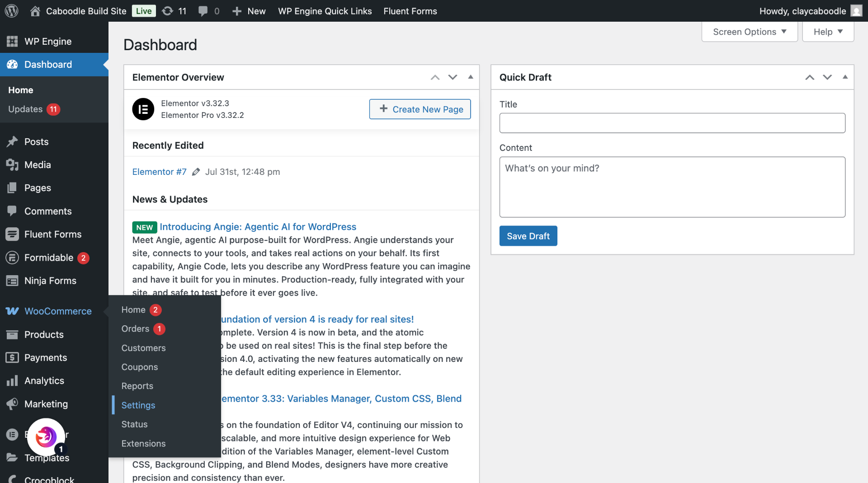Screen dimensions: 868x483
Task: Click the Save Draft button
Action: [528, 236]
